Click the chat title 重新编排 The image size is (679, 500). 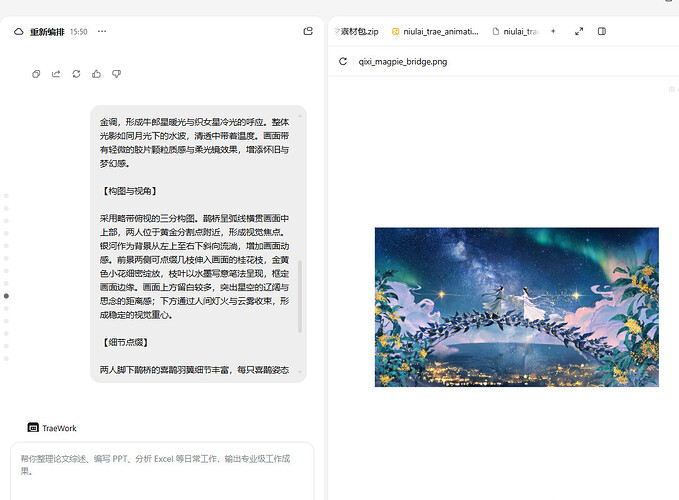pyautogui.click(x=47, y=32)
